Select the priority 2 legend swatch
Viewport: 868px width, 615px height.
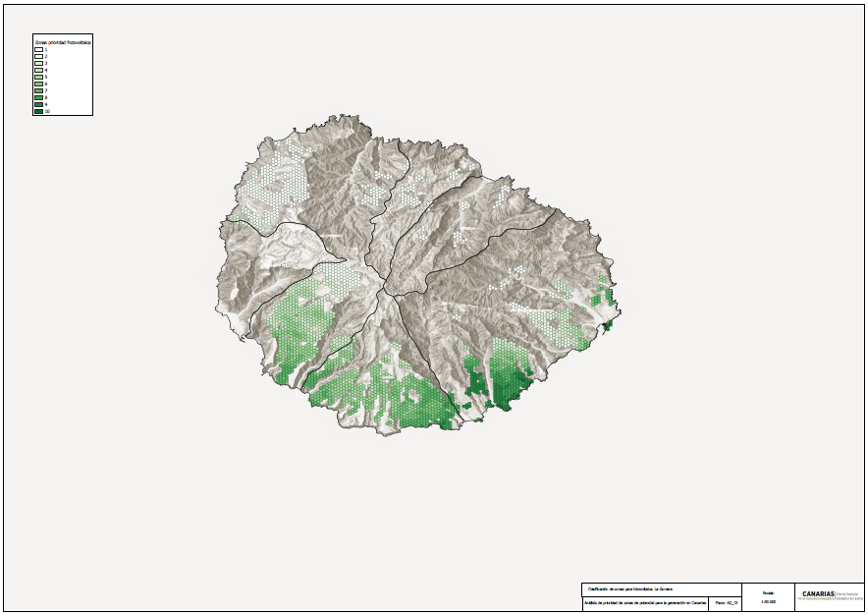pos(38,56)
